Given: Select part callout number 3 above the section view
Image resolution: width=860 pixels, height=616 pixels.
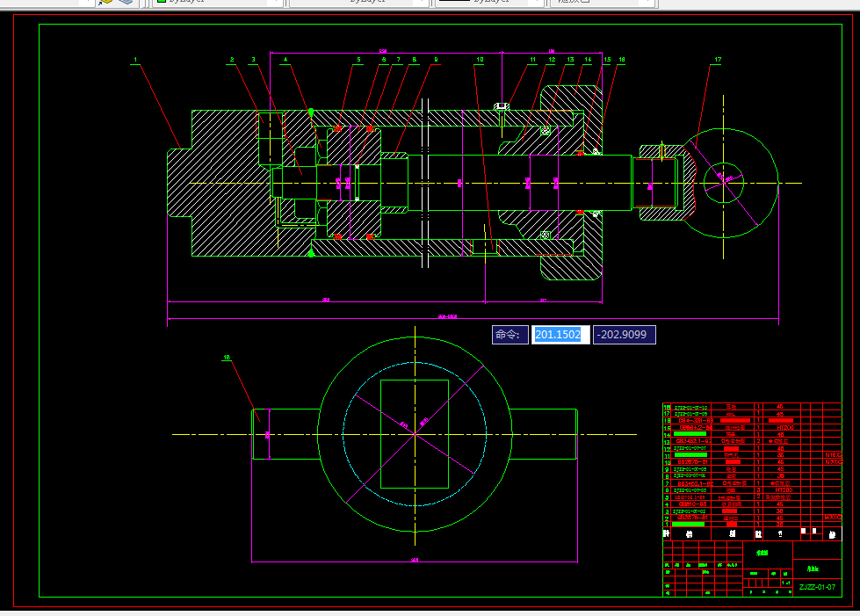Looking at the screenshot, I should click(253, 59).
